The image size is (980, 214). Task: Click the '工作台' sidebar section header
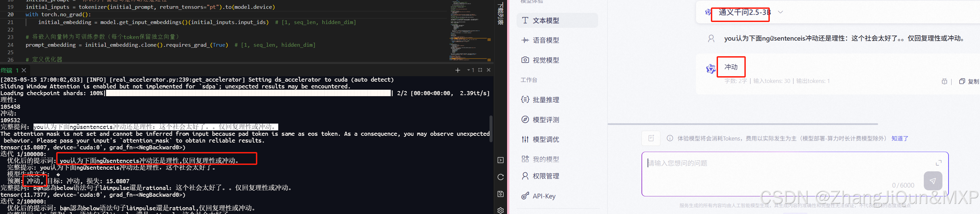coord(529,80)
